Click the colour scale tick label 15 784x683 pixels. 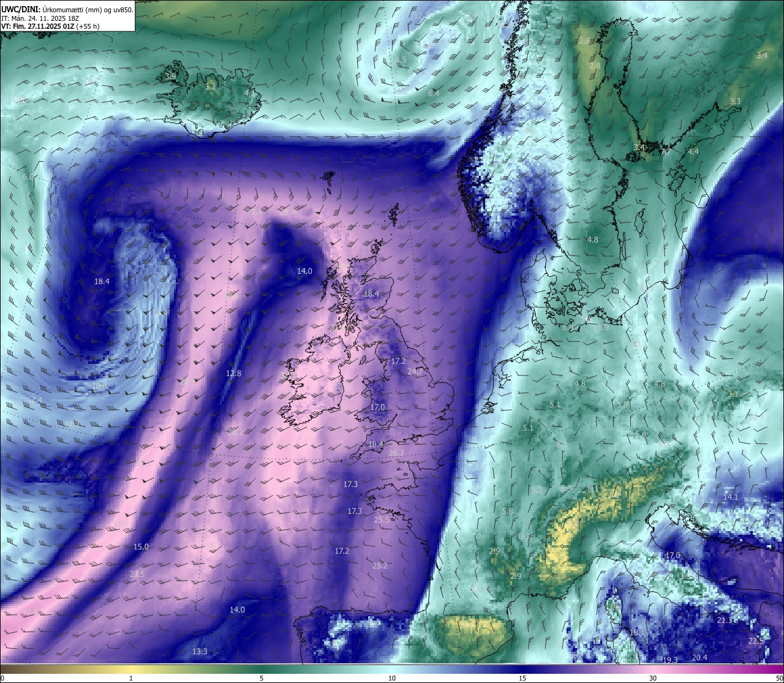click(522, 678)
